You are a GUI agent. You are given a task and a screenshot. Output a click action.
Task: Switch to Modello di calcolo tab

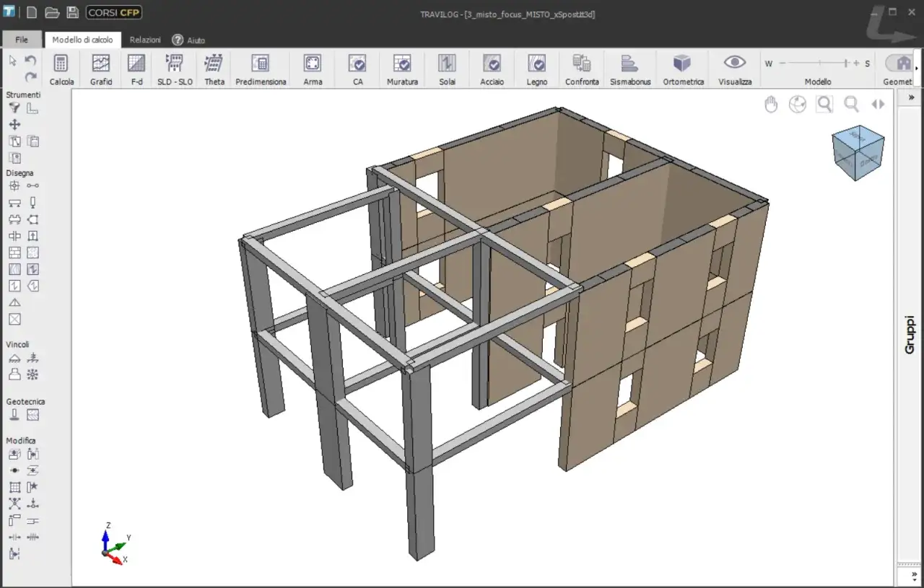pyautogui.click(x=82, y=40)
